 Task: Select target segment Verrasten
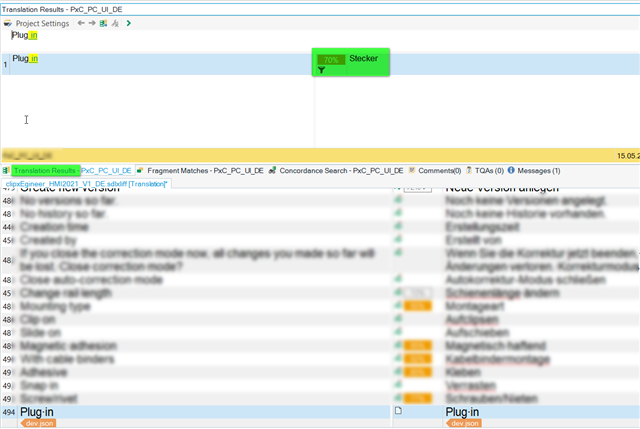471,385
